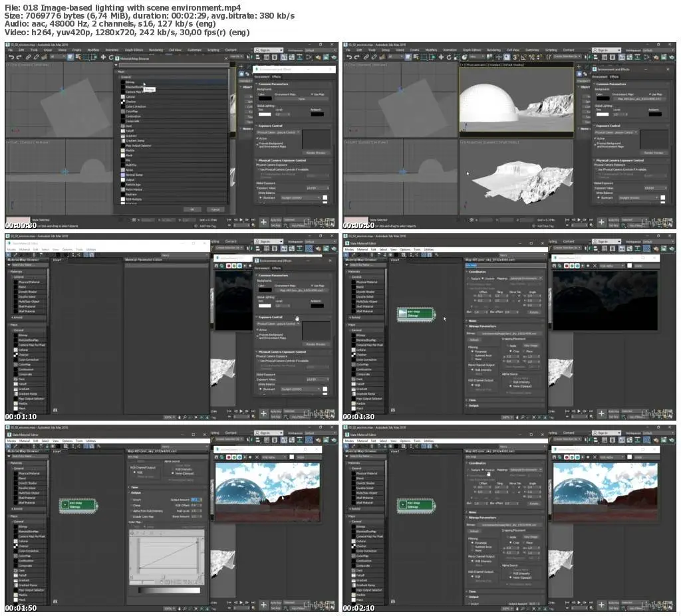Click the env map Bitmap node at 00:01:50

pyautogui.click(x=78, y=505)
